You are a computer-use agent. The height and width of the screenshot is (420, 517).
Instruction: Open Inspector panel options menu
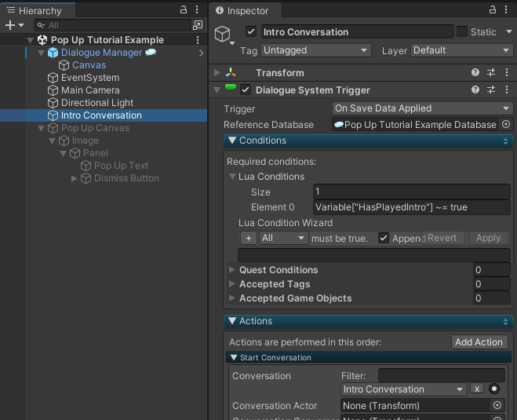coord(506,9)
